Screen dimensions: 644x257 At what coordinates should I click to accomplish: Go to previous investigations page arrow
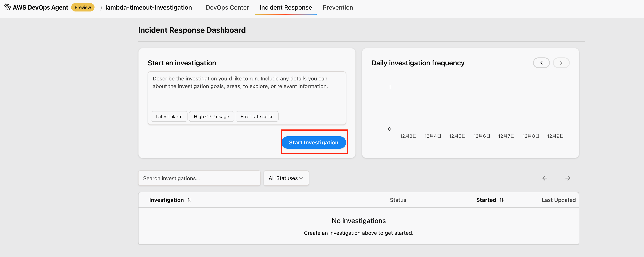(545, 178)
